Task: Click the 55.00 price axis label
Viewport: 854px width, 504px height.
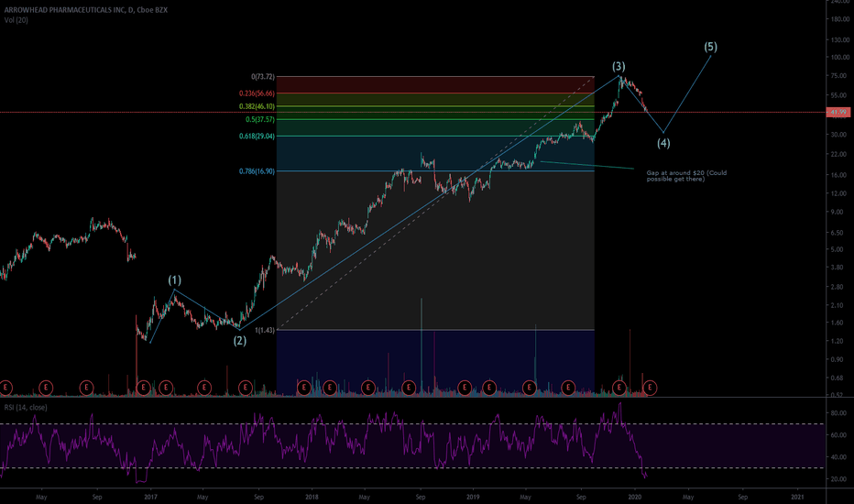Action: click(840, 94)
